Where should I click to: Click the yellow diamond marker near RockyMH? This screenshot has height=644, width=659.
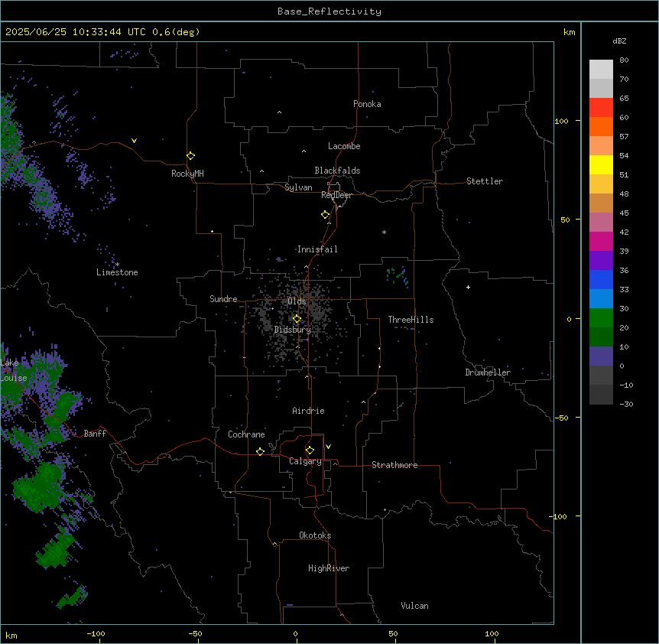tap(190, 156)
